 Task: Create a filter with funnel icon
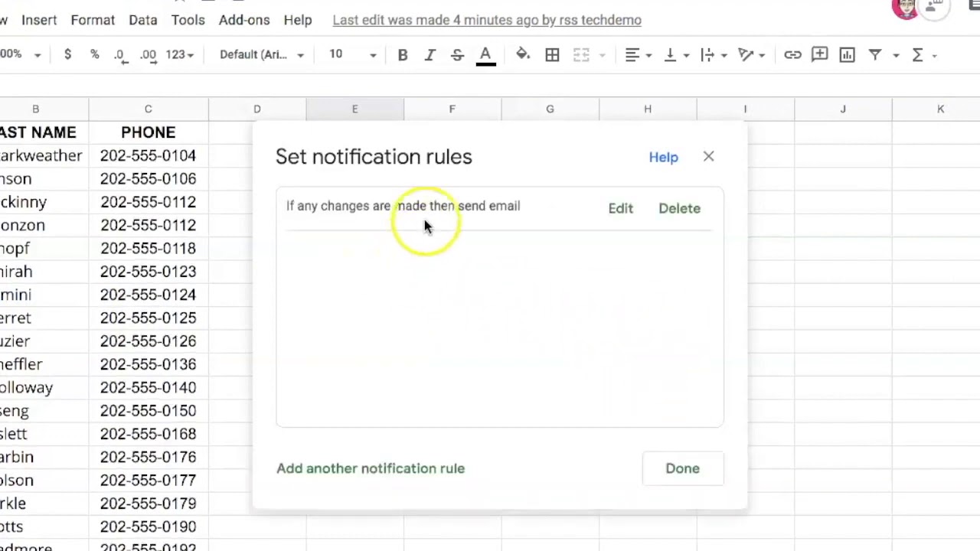[x=875, y=54]
